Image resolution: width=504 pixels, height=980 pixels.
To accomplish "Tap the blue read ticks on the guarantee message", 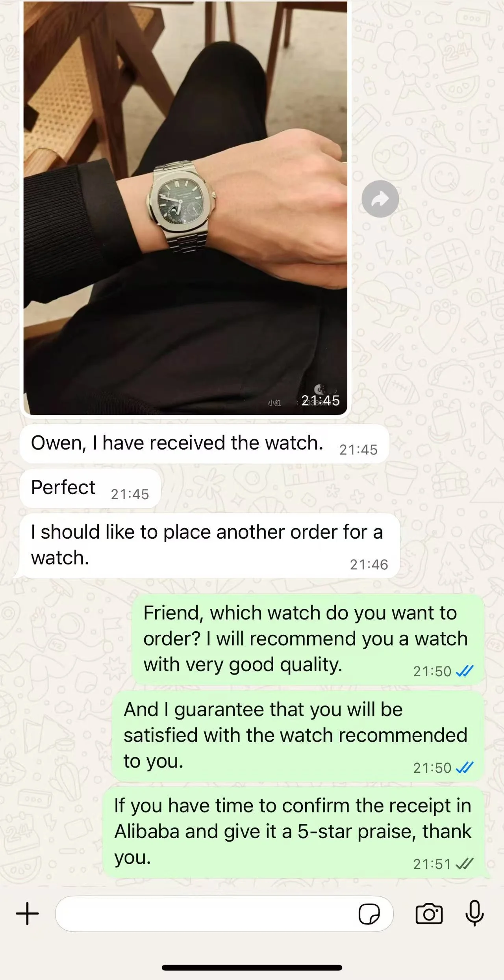I will tap(464, 768).
